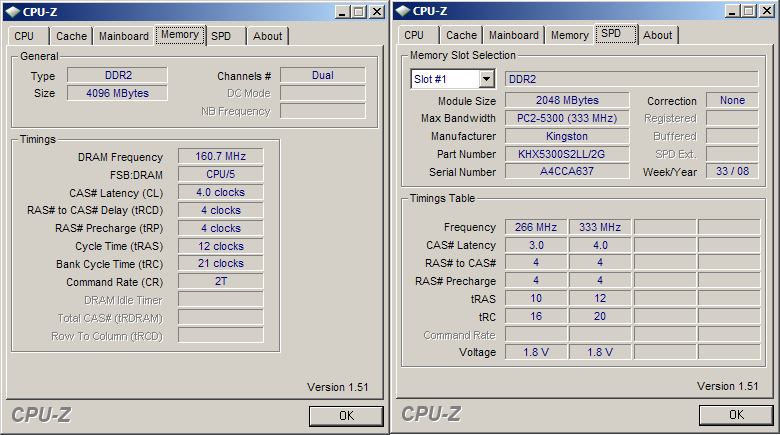Click tRC value 16 cell
Viewport: 780px width, 435px height.
coord(536,316)
